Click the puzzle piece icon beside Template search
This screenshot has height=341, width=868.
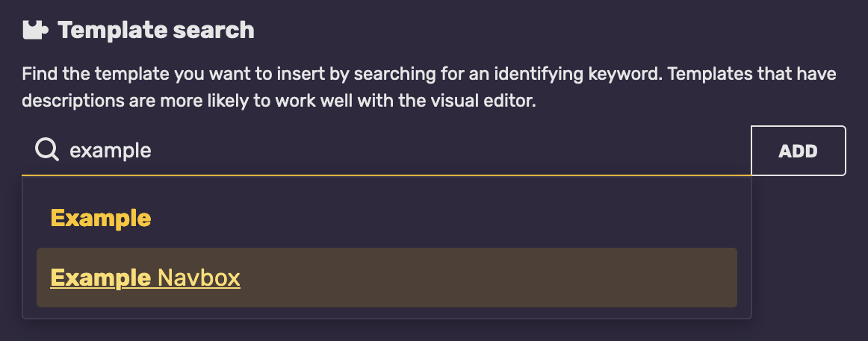point(34,30)
